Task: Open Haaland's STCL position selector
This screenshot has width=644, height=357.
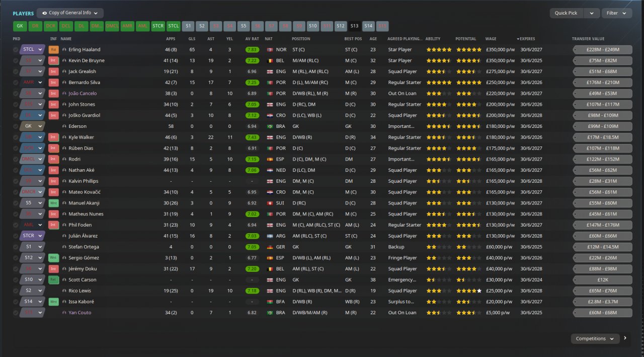Action: click(32, 50)
